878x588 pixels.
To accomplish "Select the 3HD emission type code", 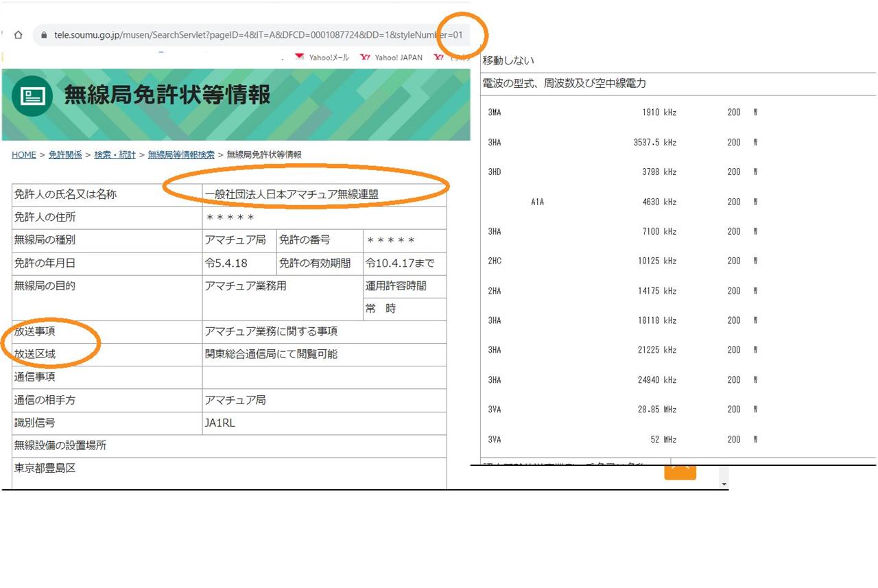I will pos(495,172).
